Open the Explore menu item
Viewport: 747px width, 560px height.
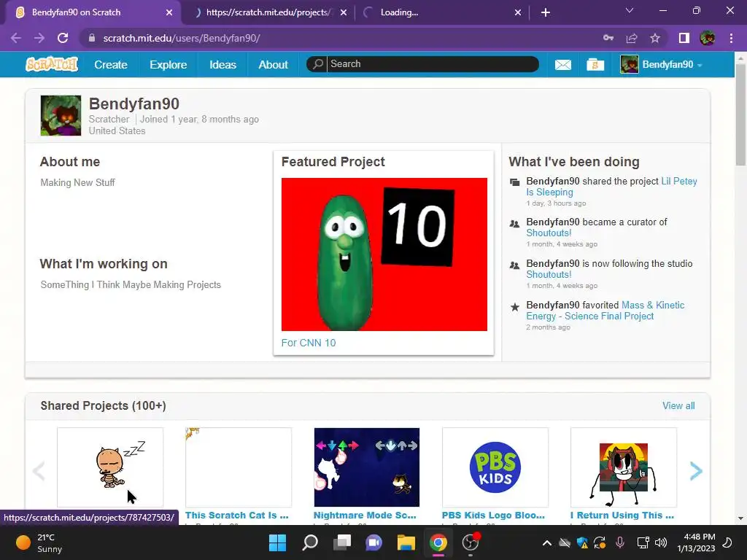169,64
